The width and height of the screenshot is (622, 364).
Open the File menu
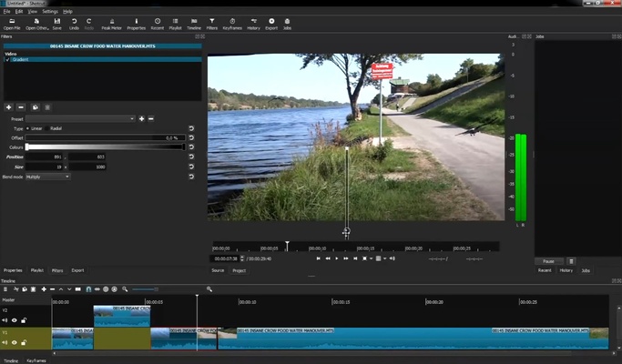pos(6,12)
